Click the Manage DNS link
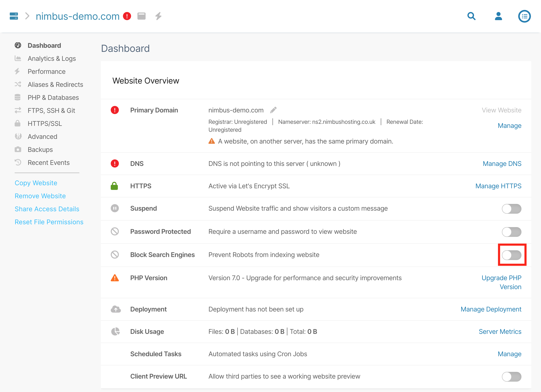Viewport: 541px width, 392px height. pyautogui.click(x=502, y=164)
